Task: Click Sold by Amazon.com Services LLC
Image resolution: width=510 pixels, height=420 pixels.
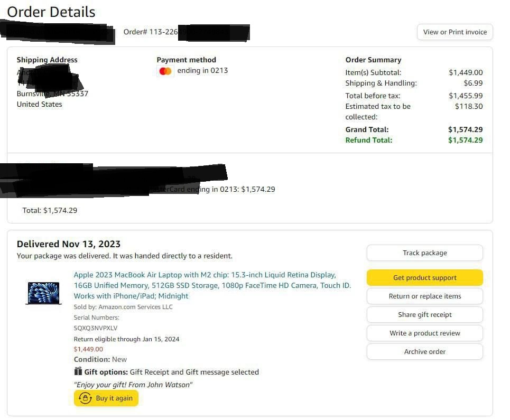Action: [x=123, y=307]
